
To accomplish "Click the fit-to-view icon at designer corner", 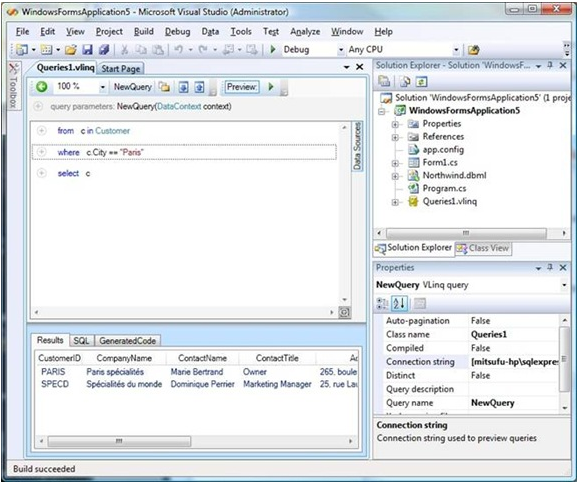I will tap(344, 313).
